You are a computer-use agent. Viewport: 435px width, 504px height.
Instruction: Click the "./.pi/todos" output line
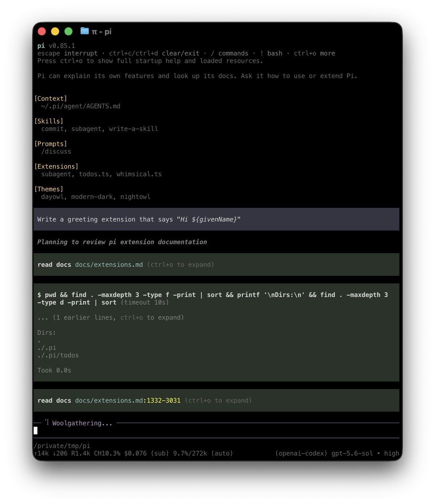[x=58, y=355]
